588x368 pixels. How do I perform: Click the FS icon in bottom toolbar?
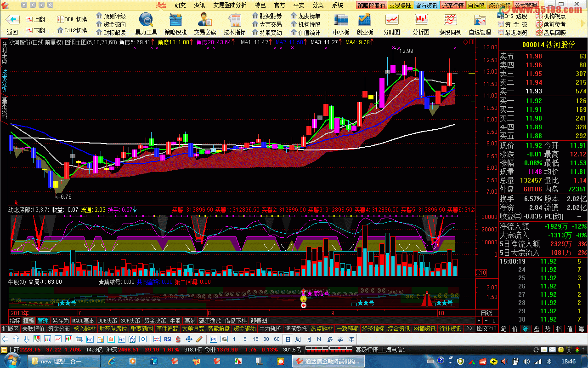[x=214, y=339]
